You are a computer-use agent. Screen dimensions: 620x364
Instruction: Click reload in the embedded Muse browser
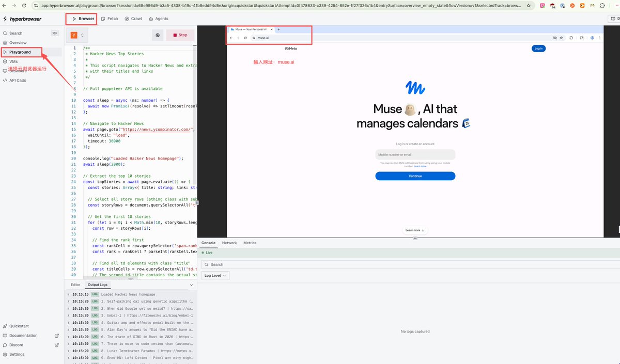point(245,38)
